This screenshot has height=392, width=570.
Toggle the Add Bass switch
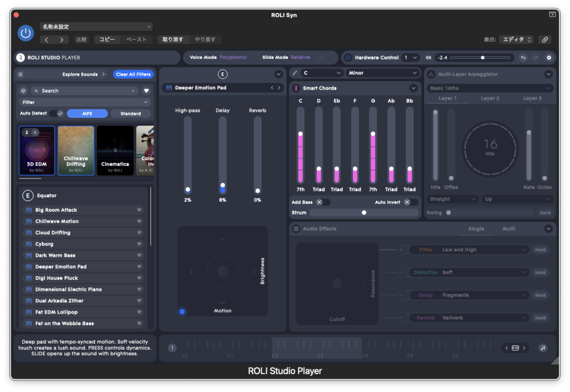point(322,202)
